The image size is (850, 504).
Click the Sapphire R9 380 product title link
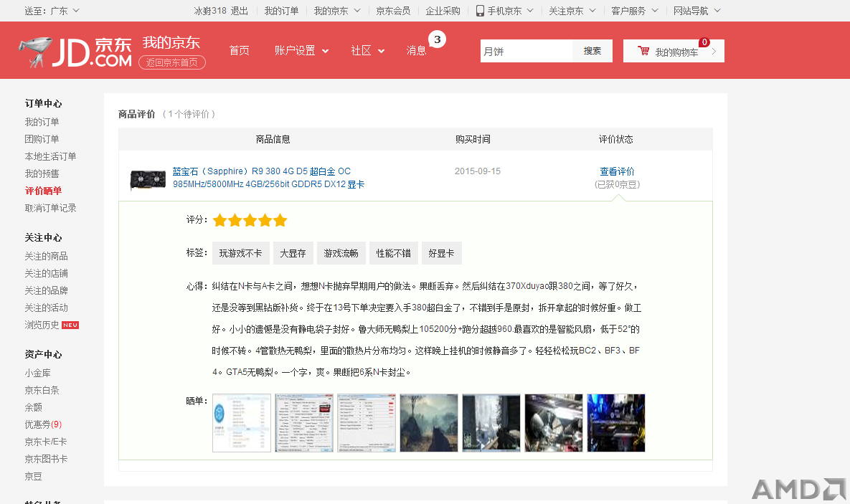tap(268, 178)
